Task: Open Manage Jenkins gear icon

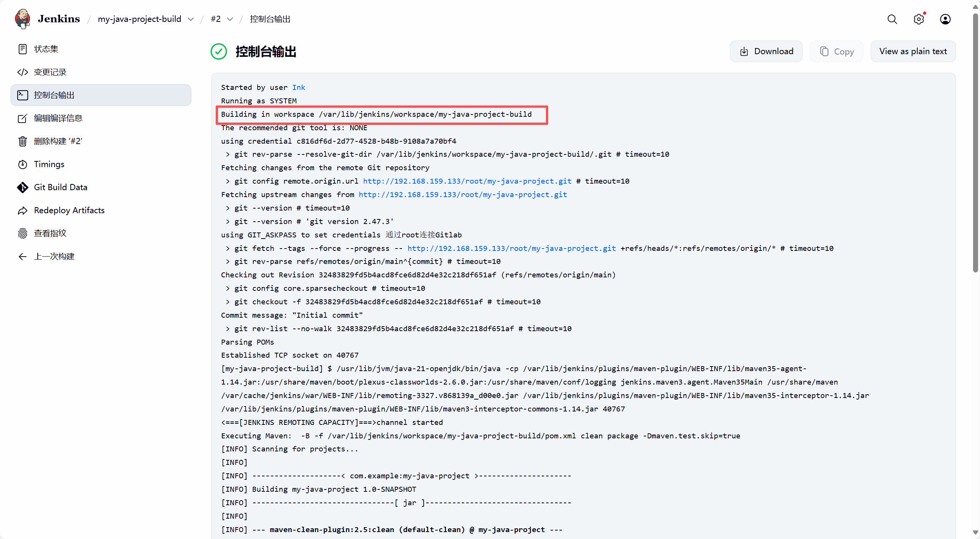Action: (x=918, y=19)
